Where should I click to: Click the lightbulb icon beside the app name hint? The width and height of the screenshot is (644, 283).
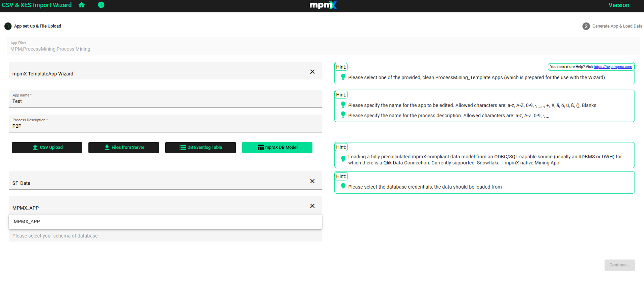pyautogui.click(x=343, y=105)
